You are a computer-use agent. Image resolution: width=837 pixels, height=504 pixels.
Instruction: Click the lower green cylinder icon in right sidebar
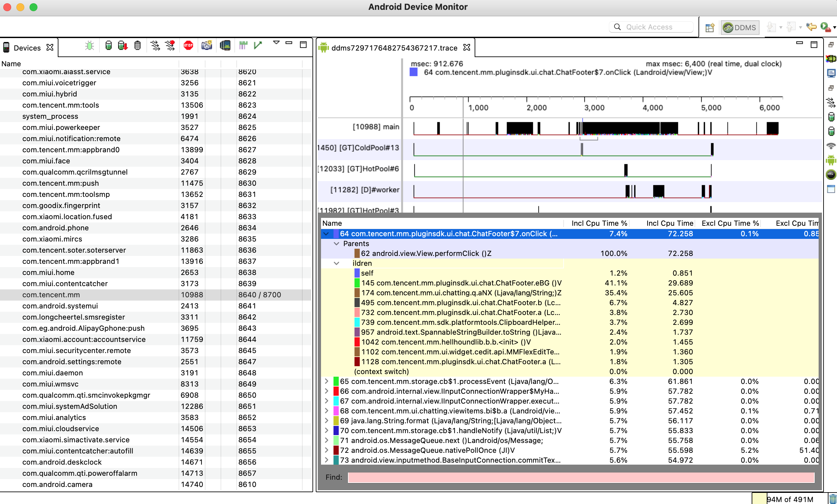coord(831,131)
